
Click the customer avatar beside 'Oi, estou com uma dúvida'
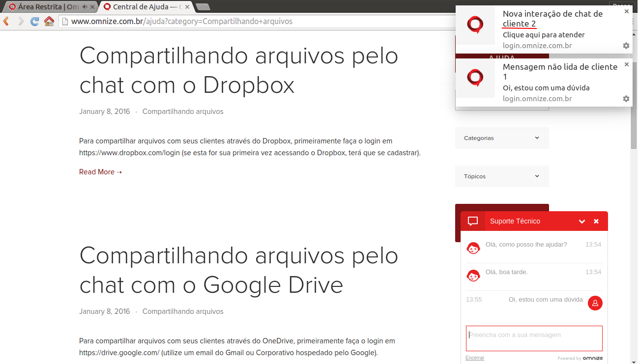[x=595, y=303]
